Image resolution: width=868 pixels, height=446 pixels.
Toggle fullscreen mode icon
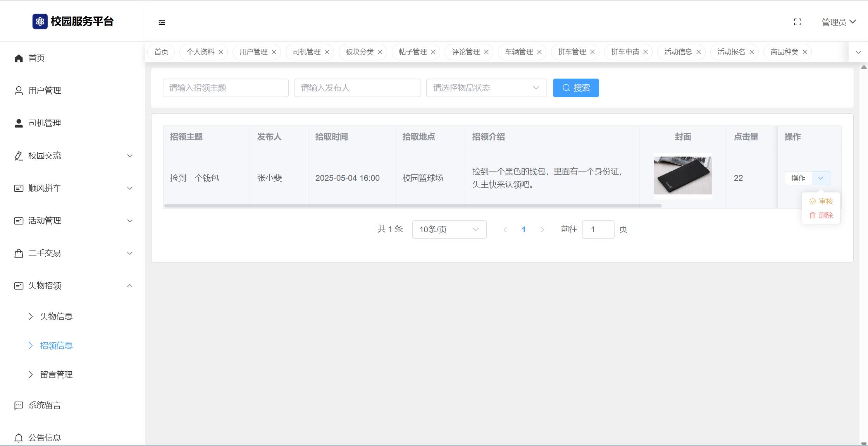point(797,22)
